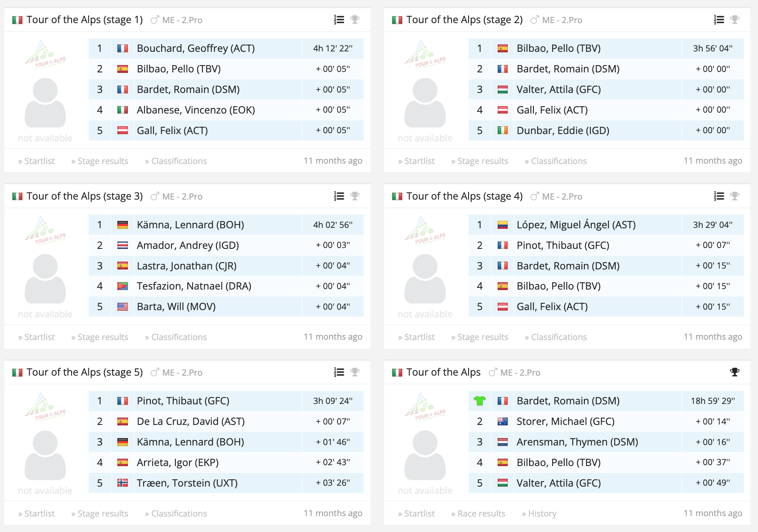This screenshot has height=532, width=758.
Task: Click the stage 1 ranking list icon
Action: (x=339, y=20)
